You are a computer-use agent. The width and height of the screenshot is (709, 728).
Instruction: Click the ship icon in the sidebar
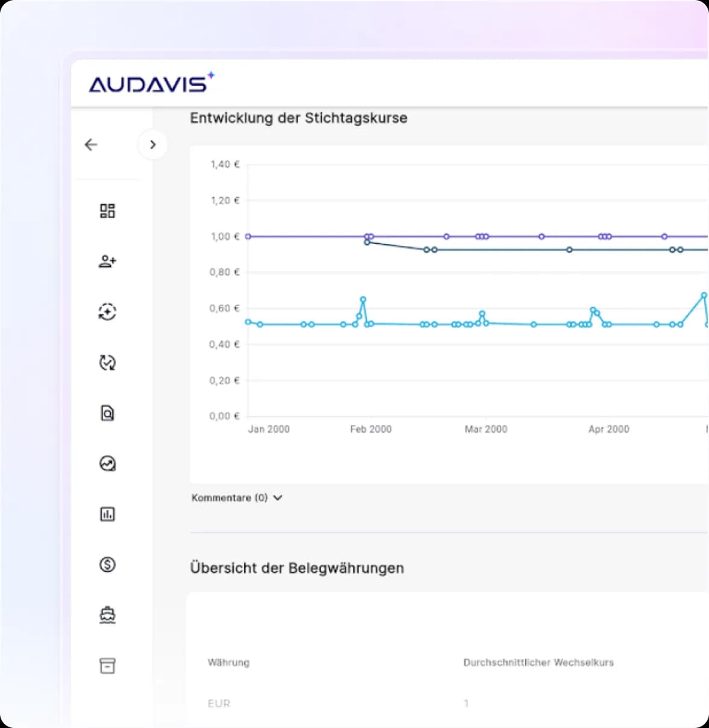coord(107,615)
